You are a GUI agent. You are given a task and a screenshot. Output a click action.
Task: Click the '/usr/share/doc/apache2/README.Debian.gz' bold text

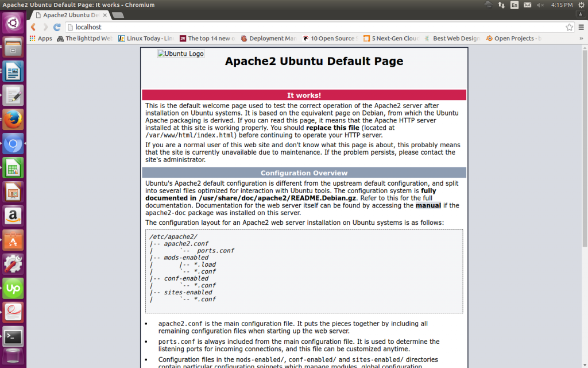click(x=277, y=198)
